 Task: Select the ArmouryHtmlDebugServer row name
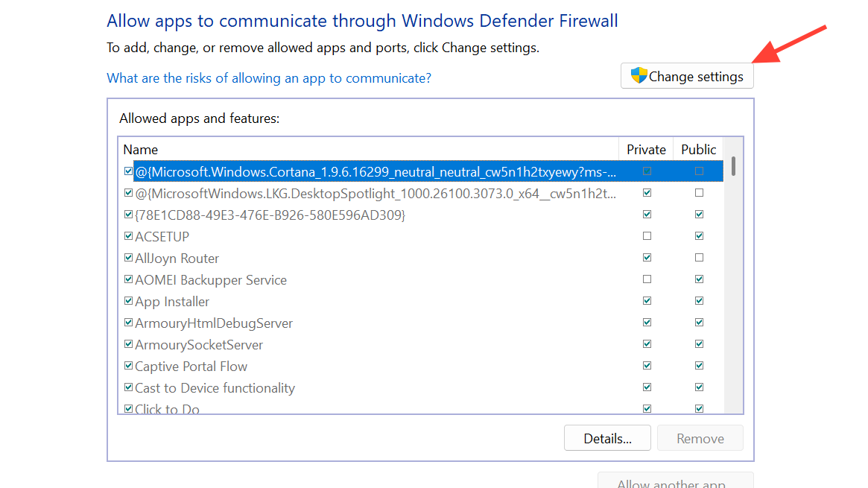point(214,323)
